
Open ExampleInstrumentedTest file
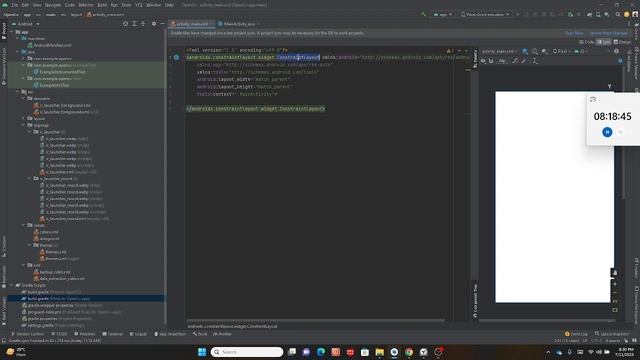60,72
